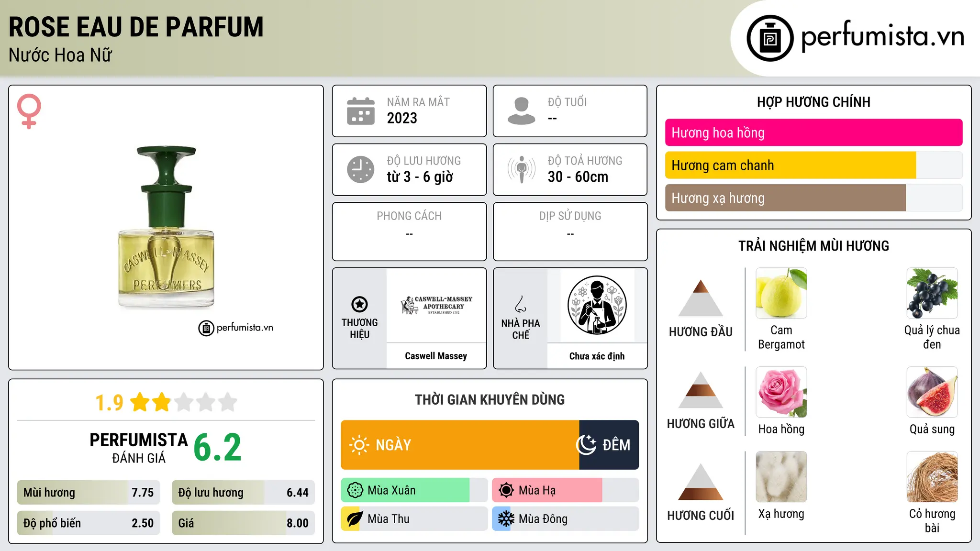Click the sillage icon beside Độ toả hương
980x551 pixels.
(x=521, y=169)
